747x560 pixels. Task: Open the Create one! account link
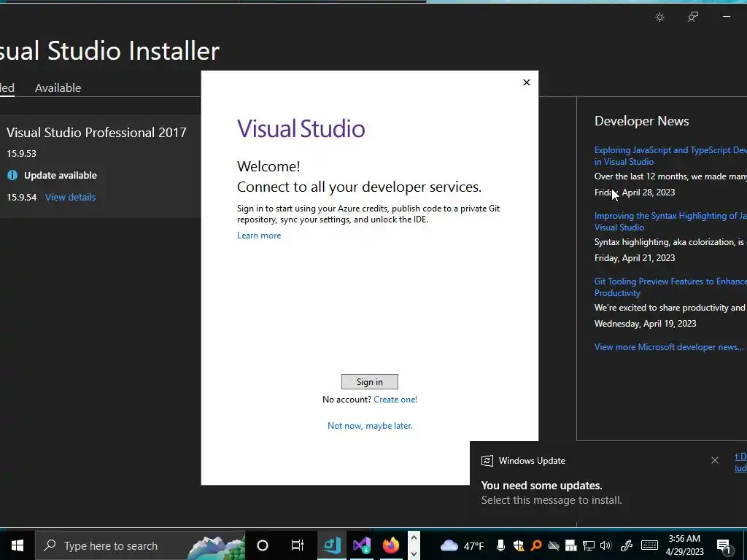(395, 400)
